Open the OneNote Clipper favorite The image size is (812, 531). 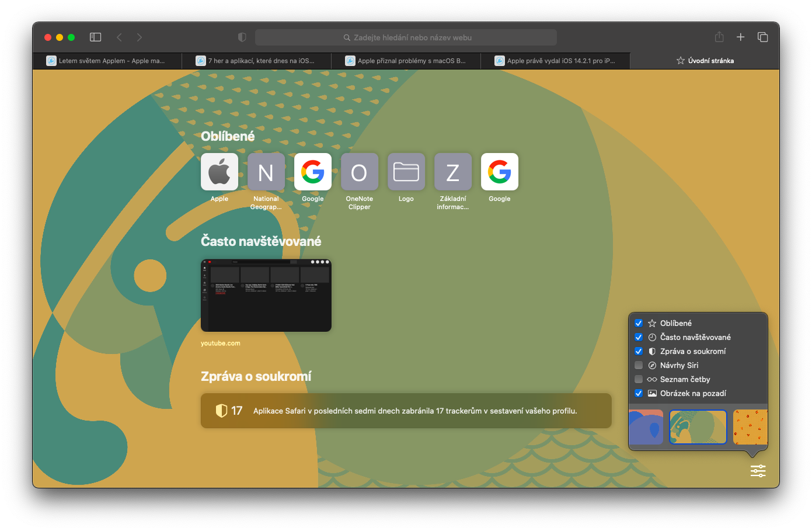point(360,172)
